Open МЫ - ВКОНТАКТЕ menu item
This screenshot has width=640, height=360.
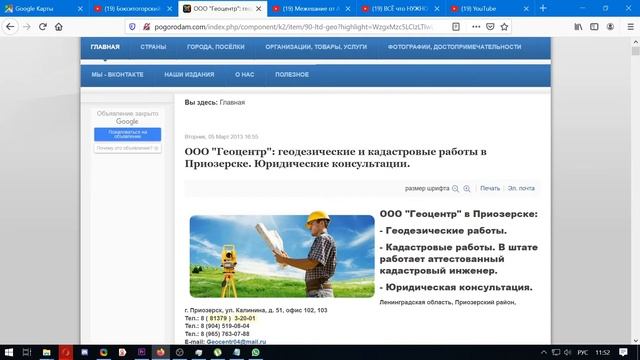117,75
